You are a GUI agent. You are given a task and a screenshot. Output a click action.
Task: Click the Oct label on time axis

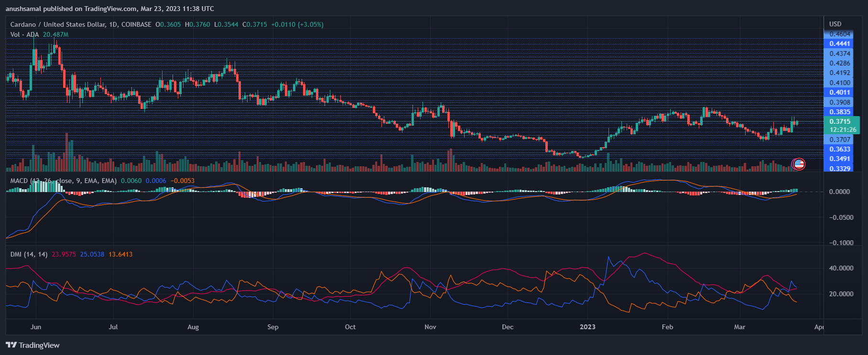tap(350, 327)
